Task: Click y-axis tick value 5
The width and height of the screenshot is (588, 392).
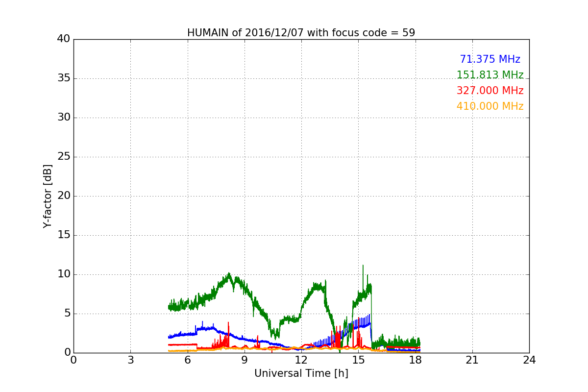Action: coord(67,314)
